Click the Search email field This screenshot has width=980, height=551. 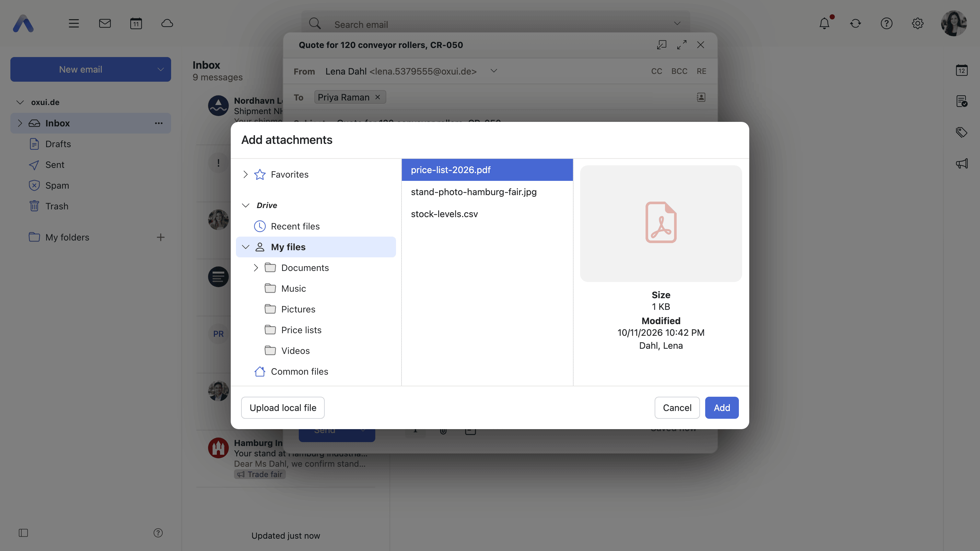(x=496, y=24)
